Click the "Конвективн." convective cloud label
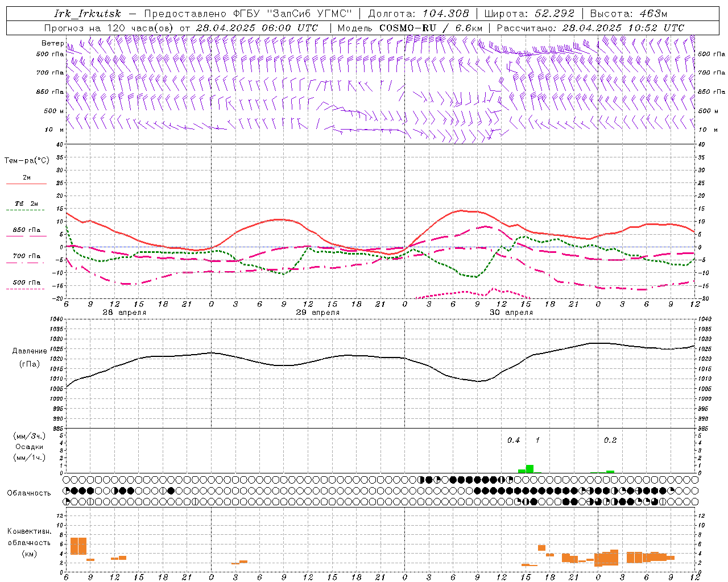728x582 pixels. [x=29, y=531]
